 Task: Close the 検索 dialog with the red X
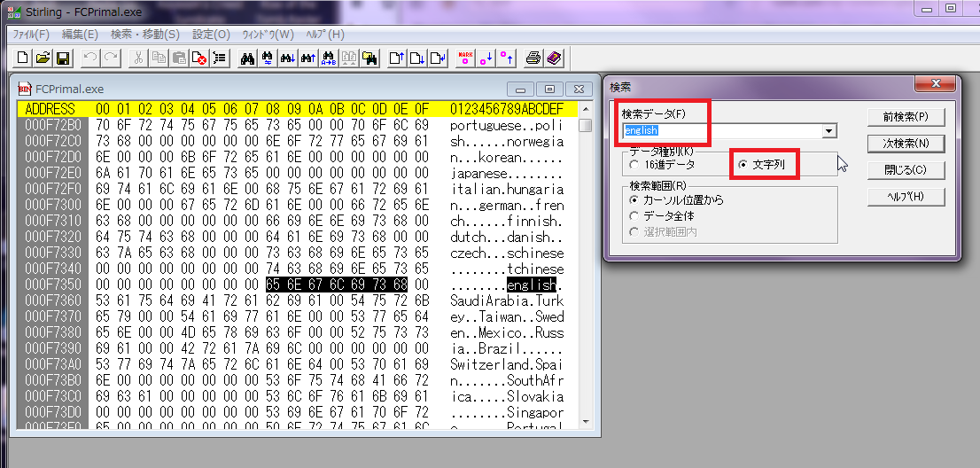[936, 83]
